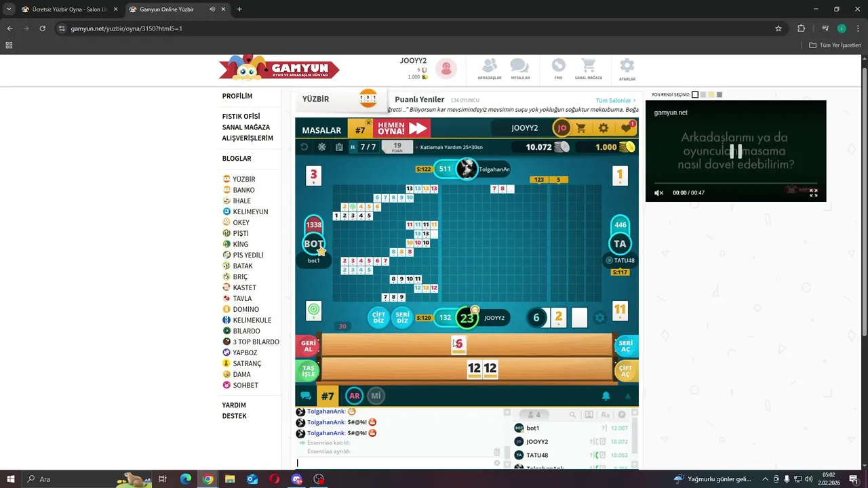This screenshot has height=488, width=868.
Task: Click the silver coin stack next to 10.072
Action: [561, 147]
